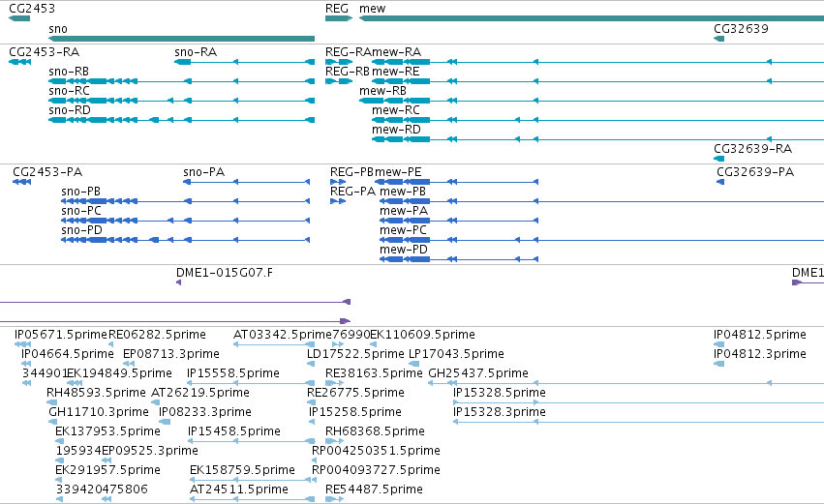The image size is (824, 504).
Task: Click GH25437.5prime EST label
Action: pos(478,373)
